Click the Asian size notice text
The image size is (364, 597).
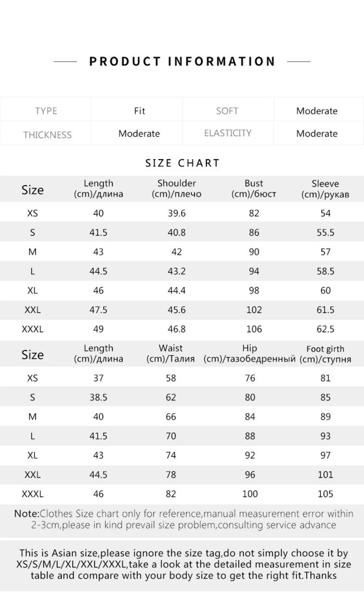183,564
